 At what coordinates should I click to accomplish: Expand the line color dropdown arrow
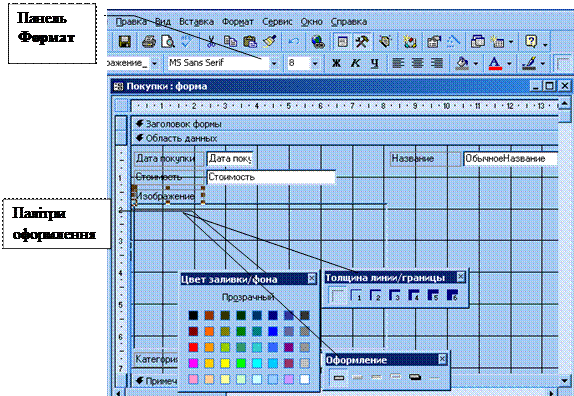pyautogui.click(x=543, y=64)
